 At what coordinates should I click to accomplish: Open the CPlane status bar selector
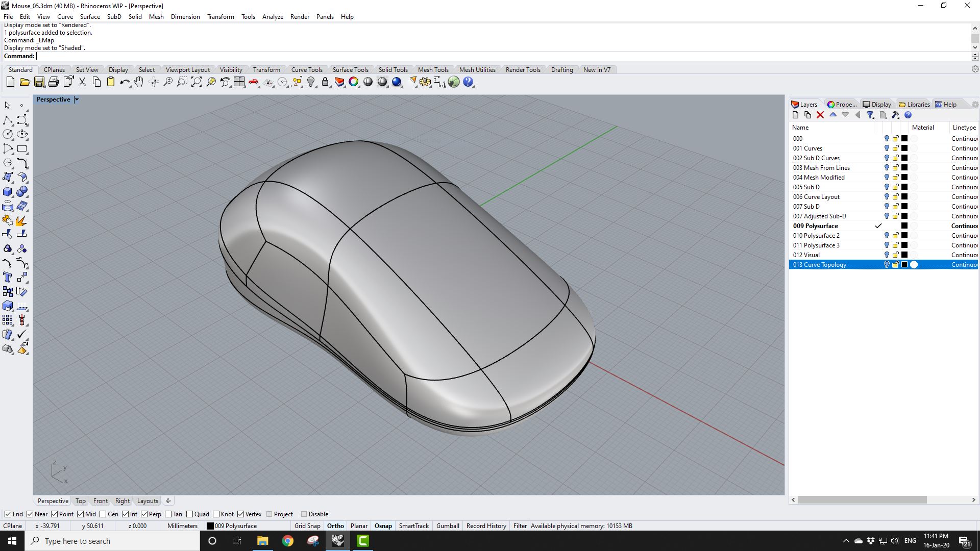coord(13,526)
